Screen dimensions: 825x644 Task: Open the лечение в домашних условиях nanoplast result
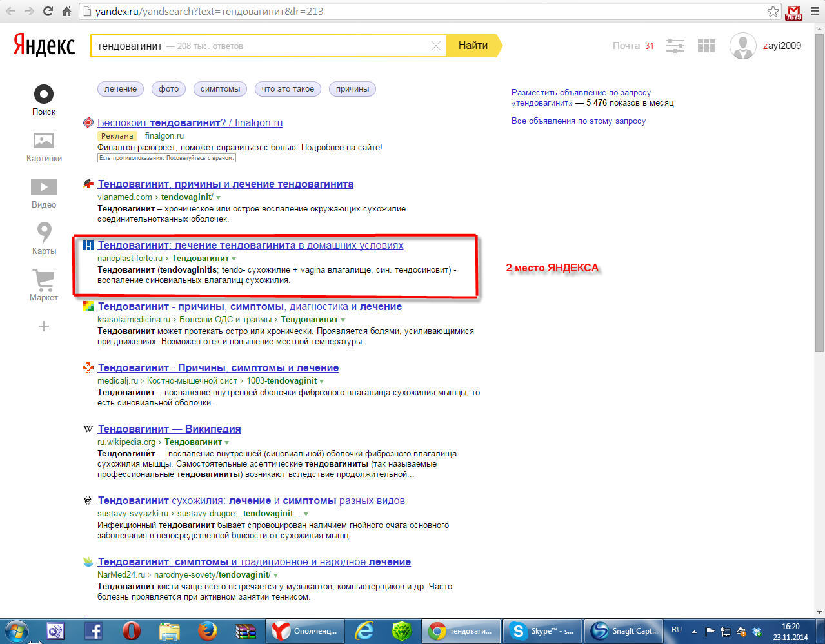tap(251, 245)
